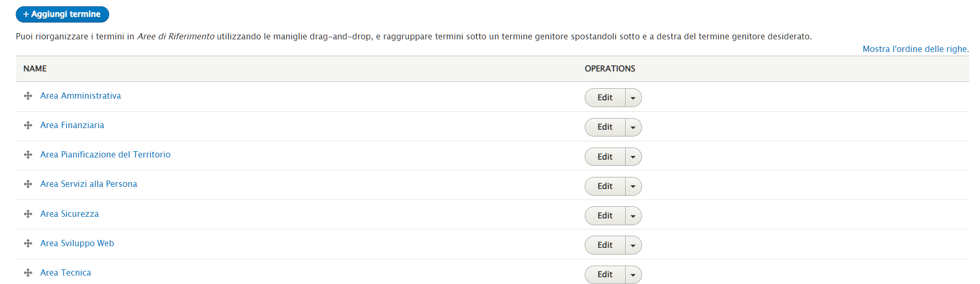Click drag handle for Area Sicurezza
This screenshot has width=980, height=284.
pyautogui.click(x=28, y=214)
